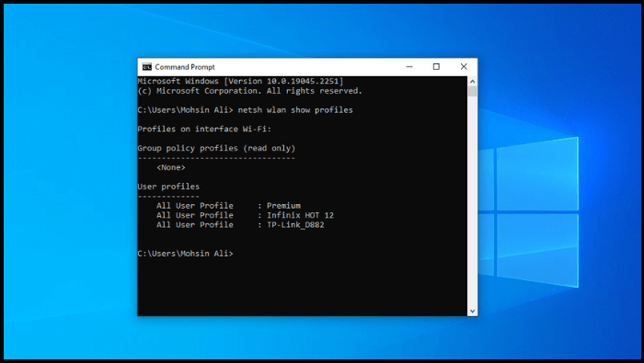This screenshot has height=363, width=644.
Task: Click the last empty prompt line
Action: (x=185, y=254)
